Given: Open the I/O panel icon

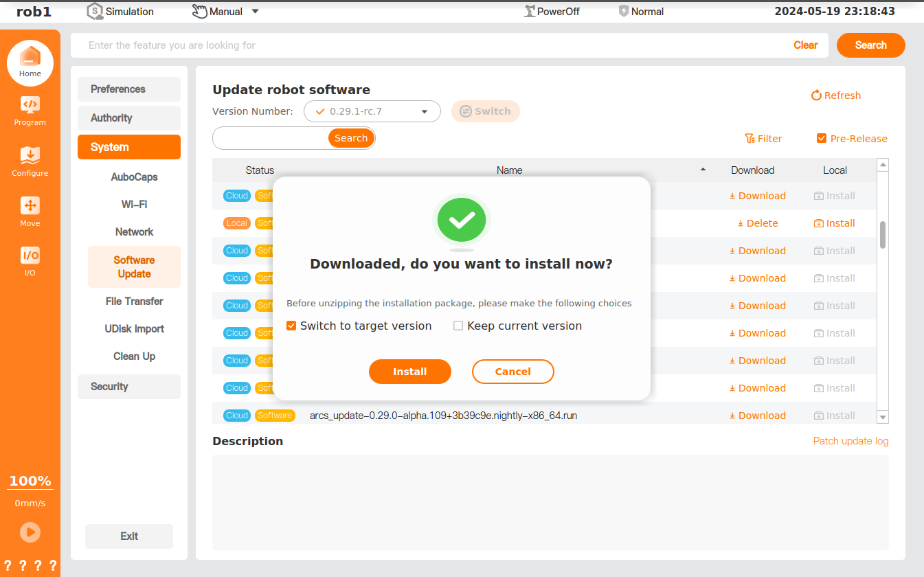Looking at the screenshot, I should pos(30,256).
